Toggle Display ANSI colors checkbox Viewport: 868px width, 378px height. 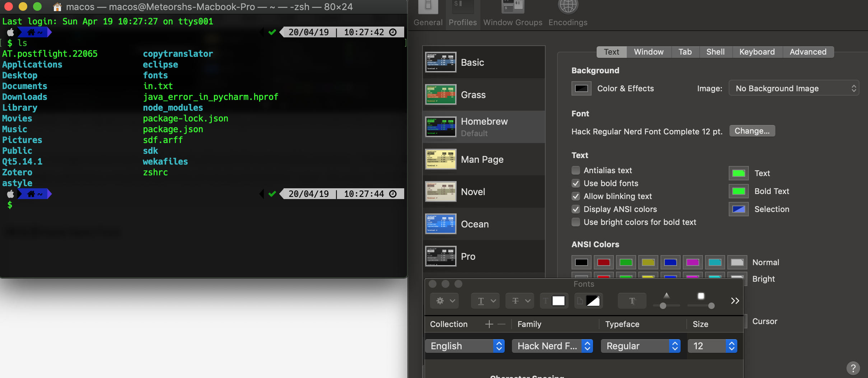click(x=576, y=209)
